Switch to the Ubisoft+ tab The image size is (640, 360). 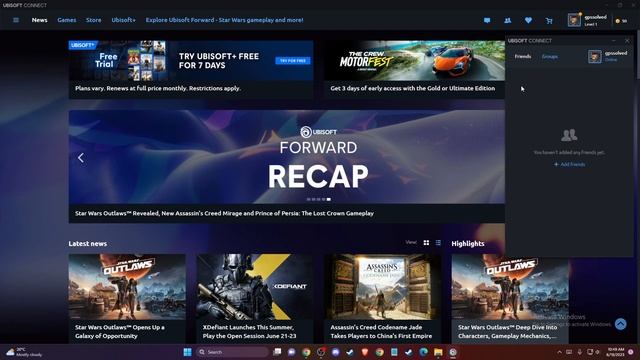click(x=123, y=20)
